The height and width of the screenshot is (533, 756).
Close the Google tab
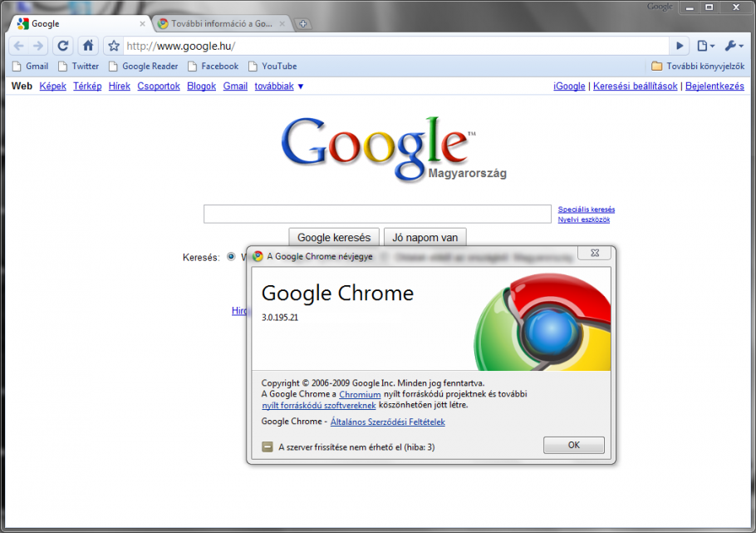[x=142, y=23]
